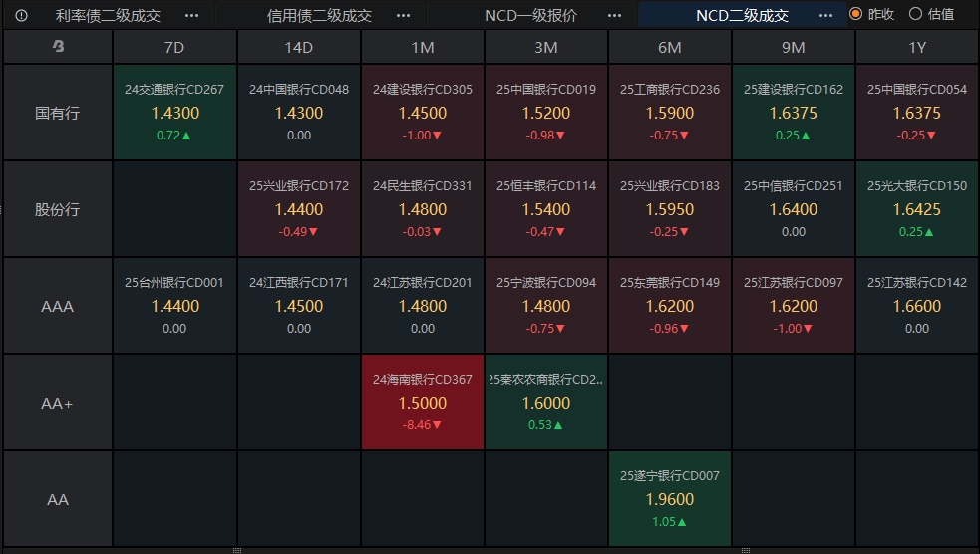Open 24民生银行CD331 cell
Viewport: 980px width, 554px height.
[423, 209]
